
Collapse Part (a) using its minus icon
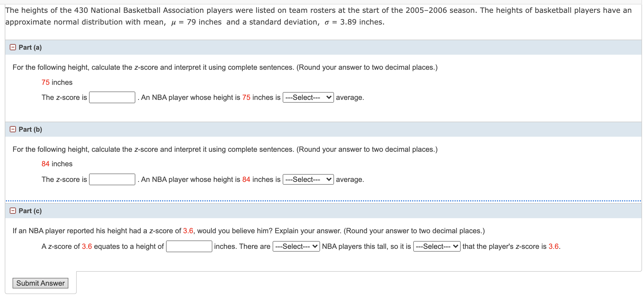coord(12,47)
